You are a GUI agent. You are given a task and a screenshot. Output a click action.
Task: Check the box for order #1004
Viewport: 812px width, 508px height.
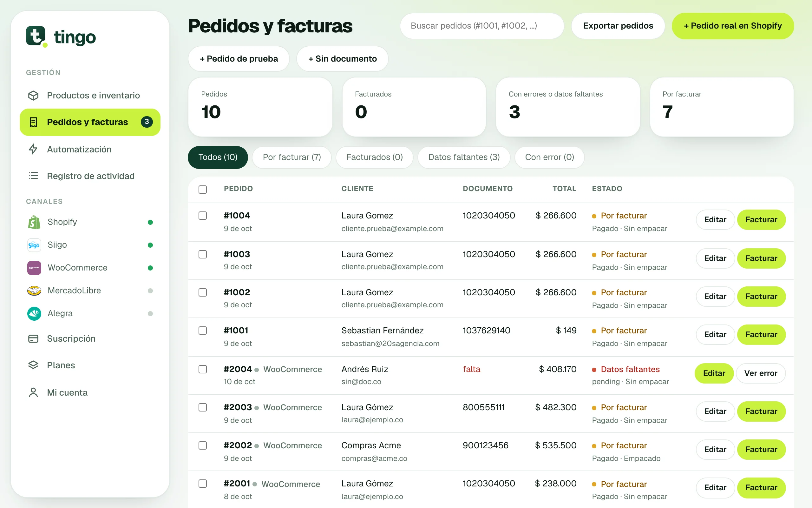pos(203,216)
